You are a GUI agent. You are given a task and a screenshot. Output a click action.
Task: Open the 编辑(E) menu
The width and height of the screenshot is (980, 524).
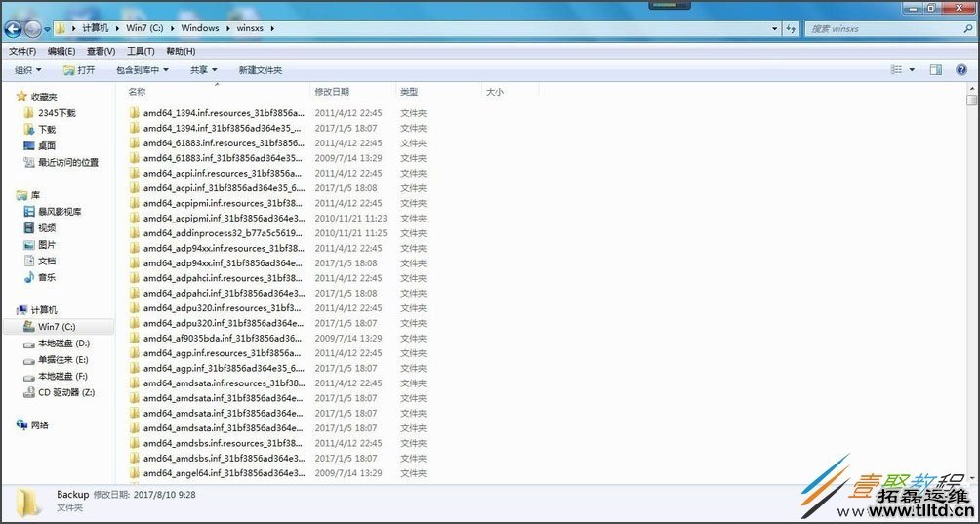click(x=61, y=51)
